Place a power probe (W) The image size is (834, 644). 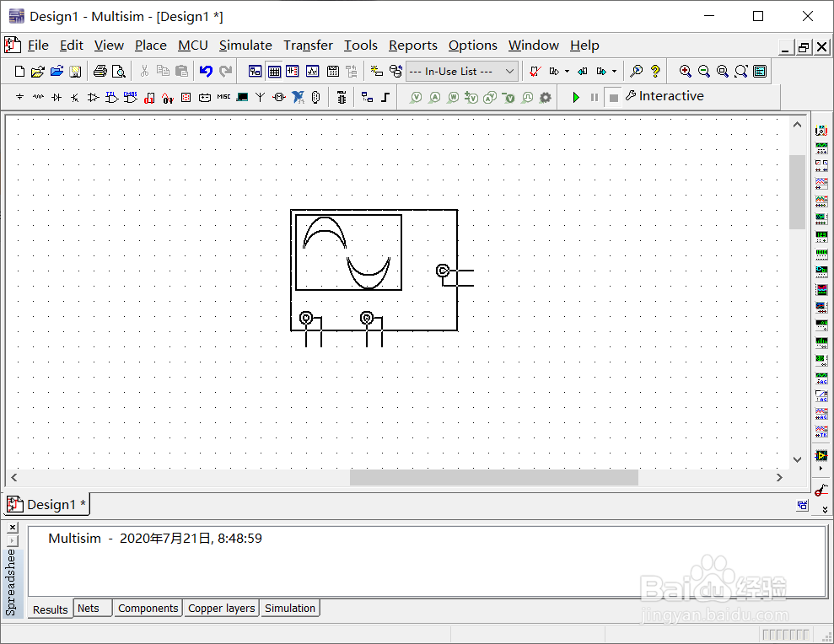coord(453,97)
